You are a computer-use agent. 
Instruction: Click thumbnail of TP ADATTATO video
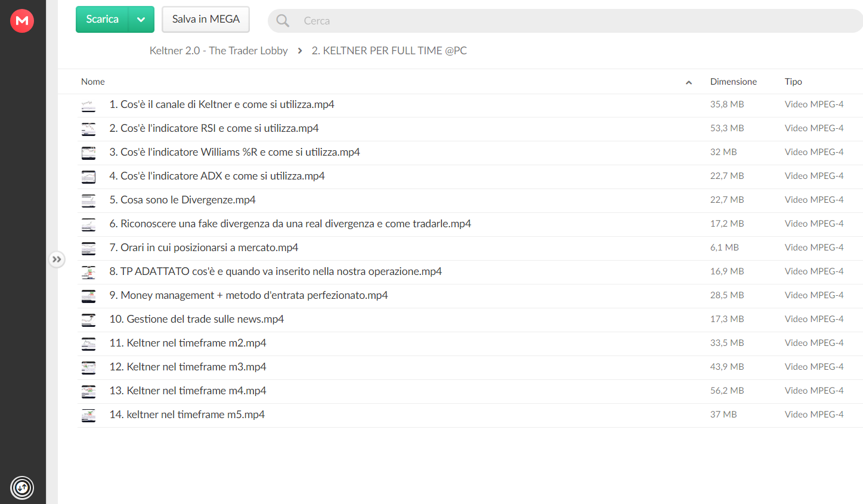pos(88,272)
